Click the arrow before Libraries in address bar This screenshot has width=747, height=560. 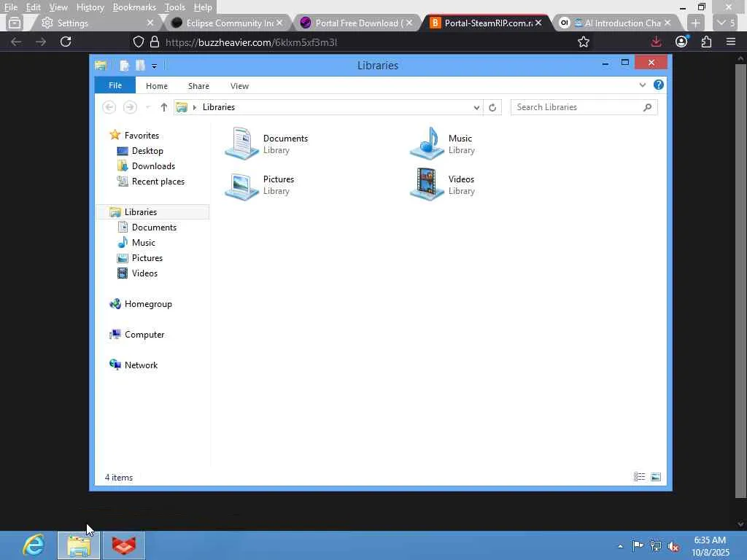click(x=194, y=107)
